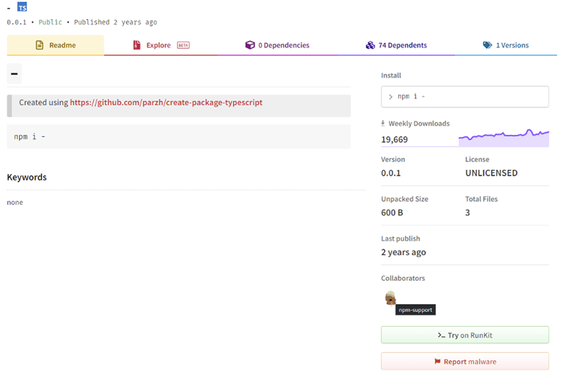Open the 1 Versions tab
Image resolution: width=562 pixels, height=392 pixels.
(x=506, y=45)
